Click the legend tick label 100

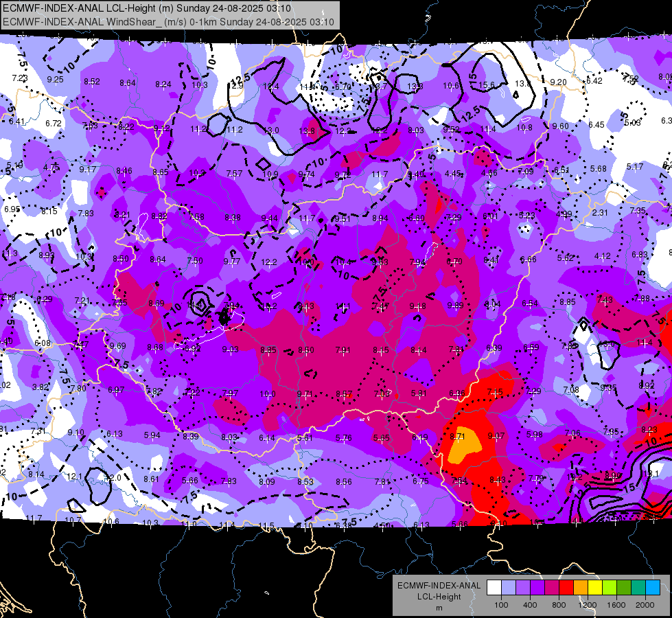501,605
